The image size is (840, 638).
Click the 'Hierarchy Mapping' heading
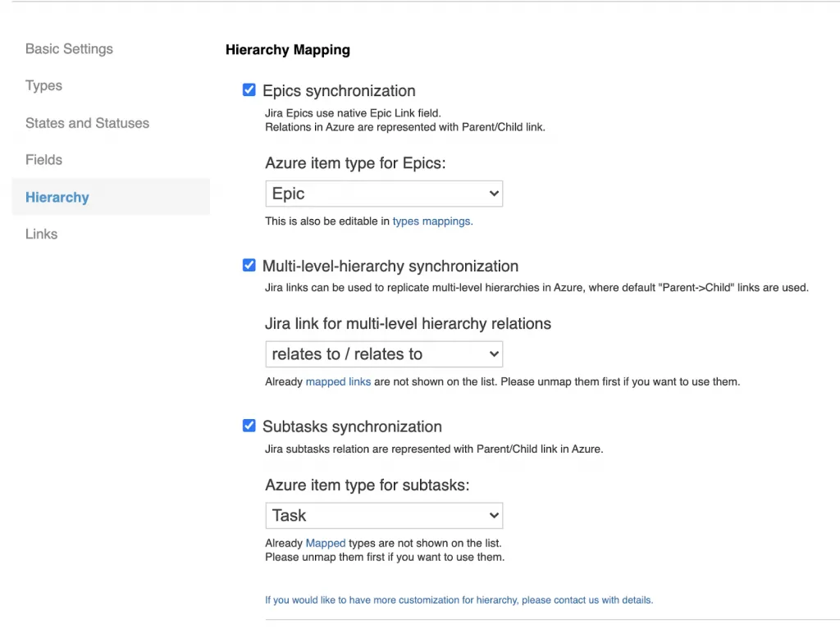[288, 50]
